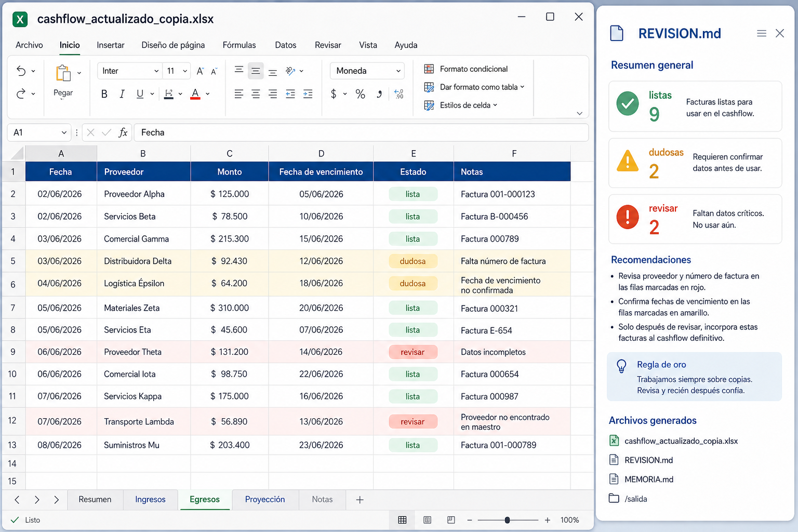Close the REVISION.md panel
This screenshot has height=532, width=798.
pyautogui.click(x=780, y=33)
